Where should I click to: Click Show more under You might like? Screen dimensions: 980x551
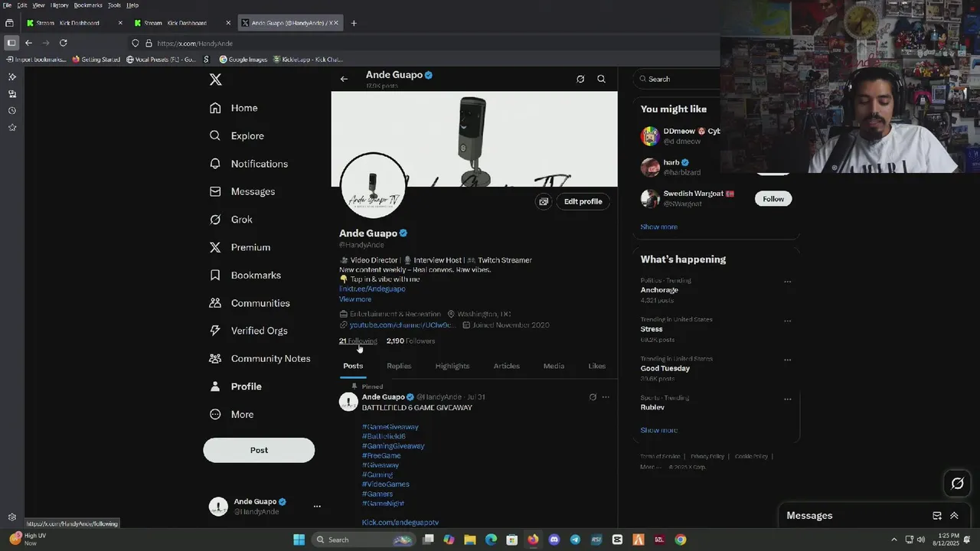point(659,227)
